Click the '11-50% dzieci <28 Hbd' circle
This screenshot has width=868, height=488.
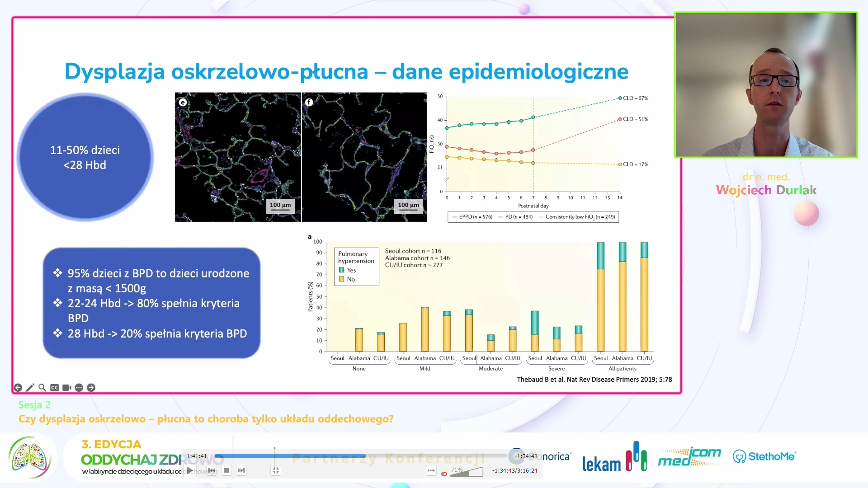pyautogui.click(x=85, y=157)
